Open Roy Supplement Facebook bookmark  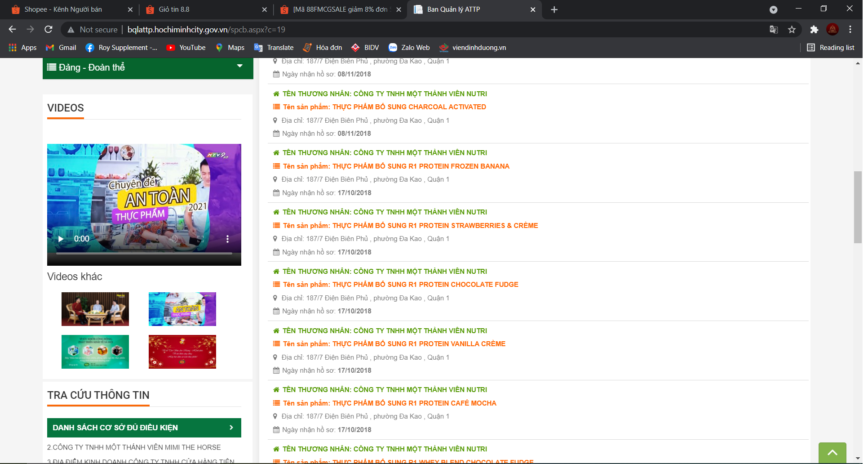[x=121, y=48]
